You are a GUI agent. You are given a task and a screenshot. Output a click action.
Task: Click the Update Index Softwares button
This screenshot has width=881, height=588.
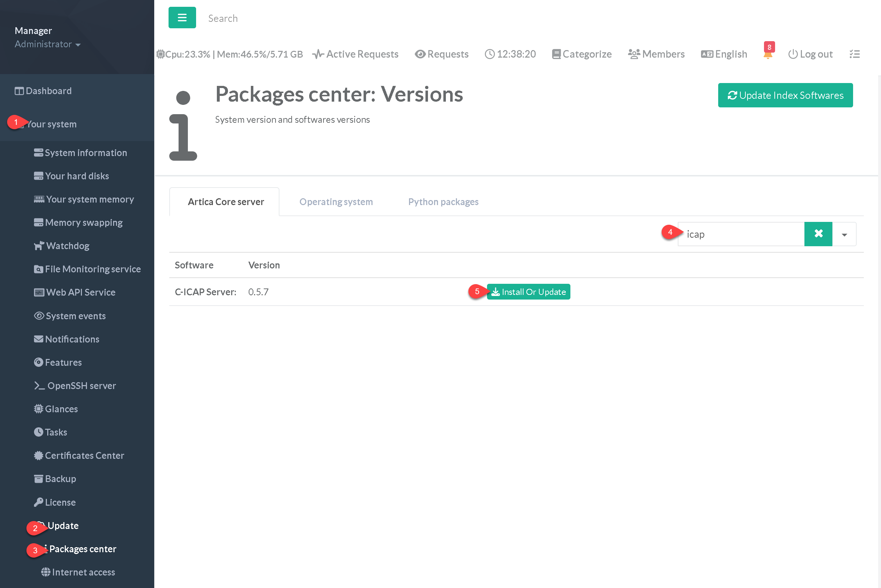[x=785, y=95]
